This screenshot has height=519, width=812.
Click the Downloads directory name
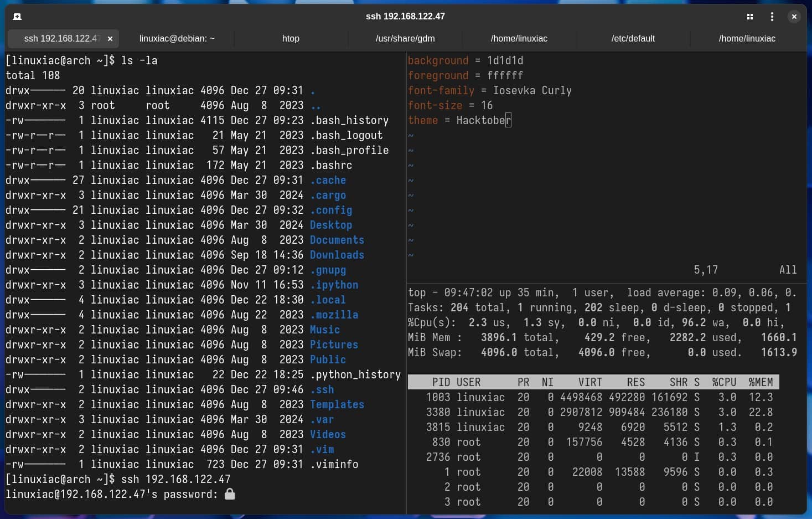point(337,255)
